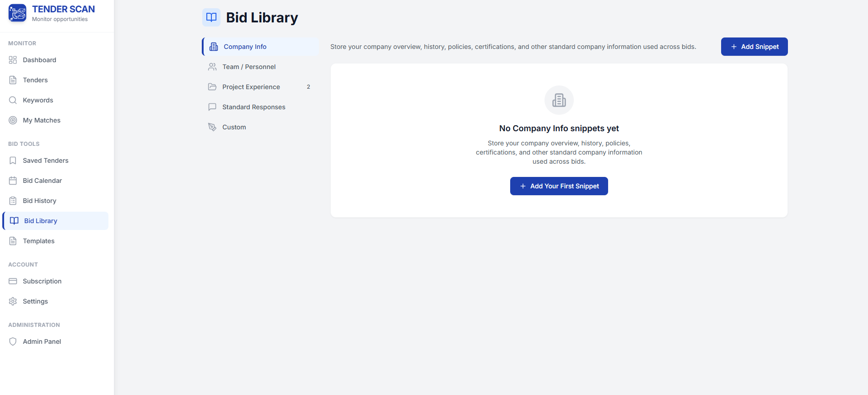Image resolution: width=868 pixels, height=395 pixels.
Task: Click the Company Info building icon
Action: pyautogui.click(x=214, y=47)
